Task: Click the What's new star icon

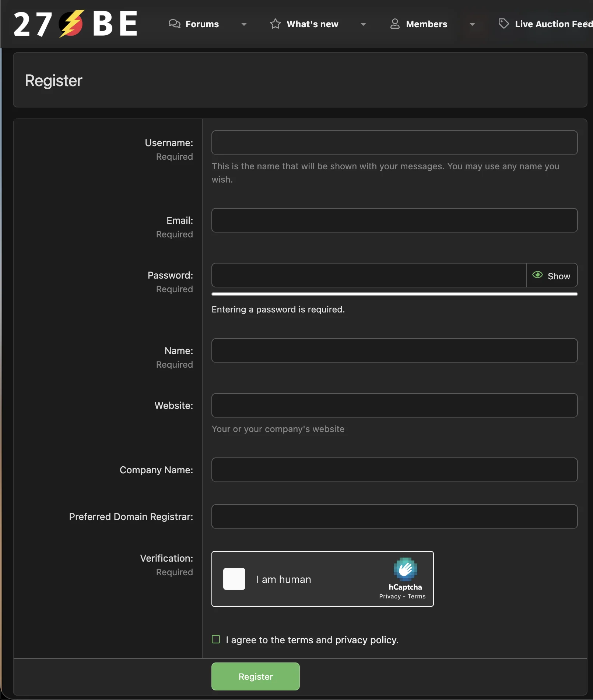Action: pyautogui.click(x=275, y=24)
